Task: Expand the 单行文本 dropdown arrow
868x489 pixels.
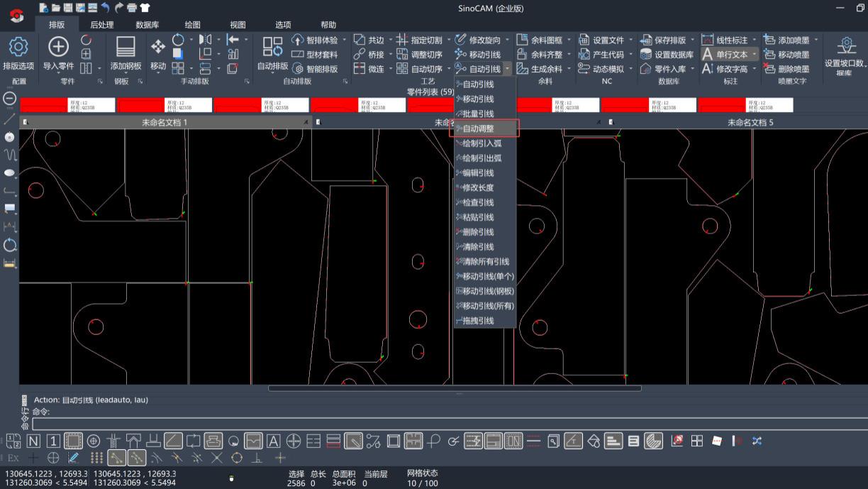Action: pos(754,55)
